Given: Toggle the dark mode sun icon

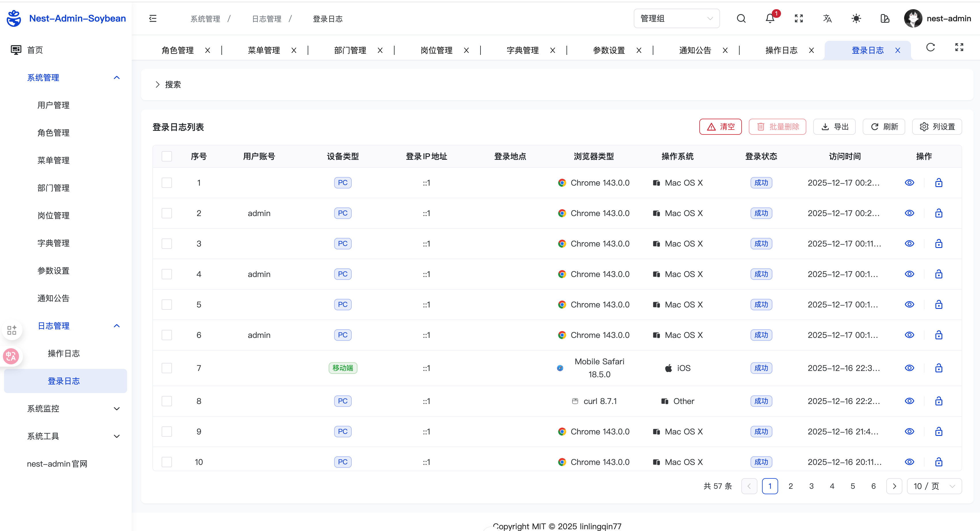Looking at the screenshot, I should (x=856, y=18).
